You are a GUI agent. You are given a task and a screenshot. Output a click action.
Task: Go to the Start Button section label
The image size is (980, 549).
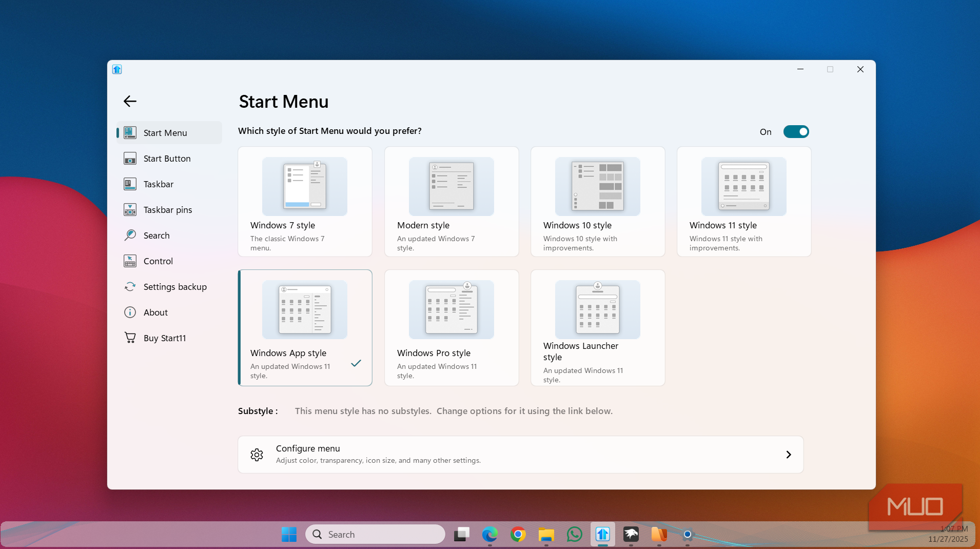[x=167, y=159]
